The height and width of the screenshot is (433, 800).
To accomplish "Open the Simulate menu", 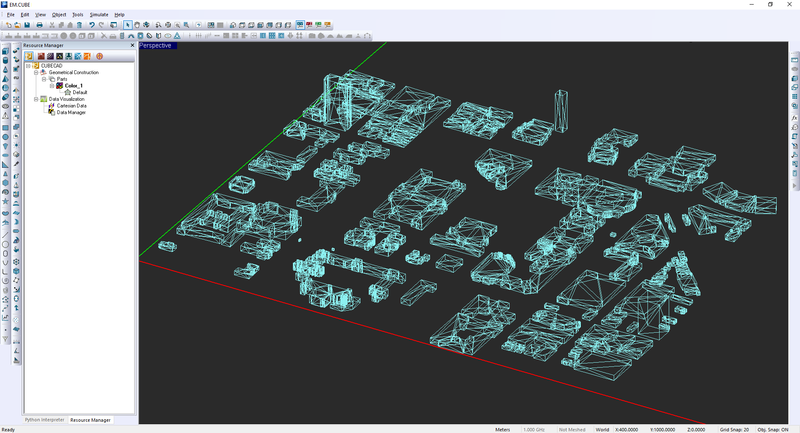I will [99, 15].
